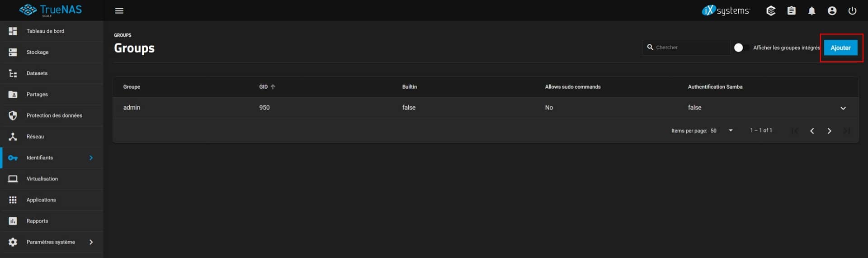Go to next page of groups

pos(829,131)
